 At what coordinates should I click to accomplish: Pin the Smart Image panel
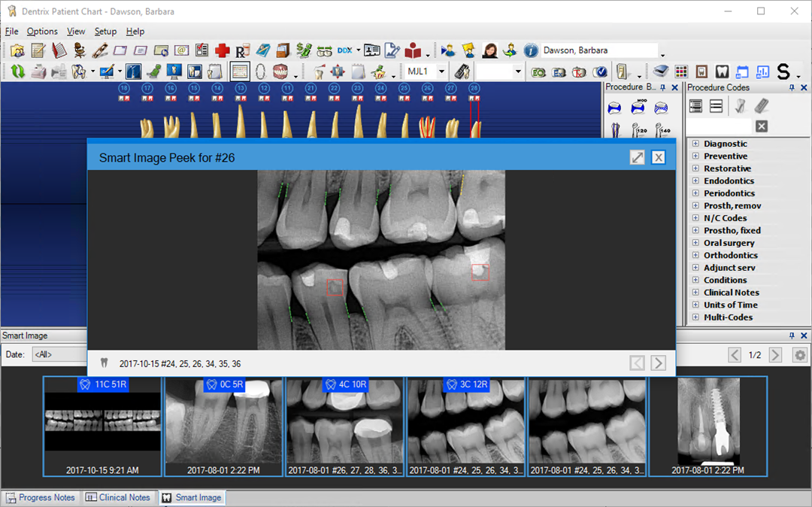[791, 335]
